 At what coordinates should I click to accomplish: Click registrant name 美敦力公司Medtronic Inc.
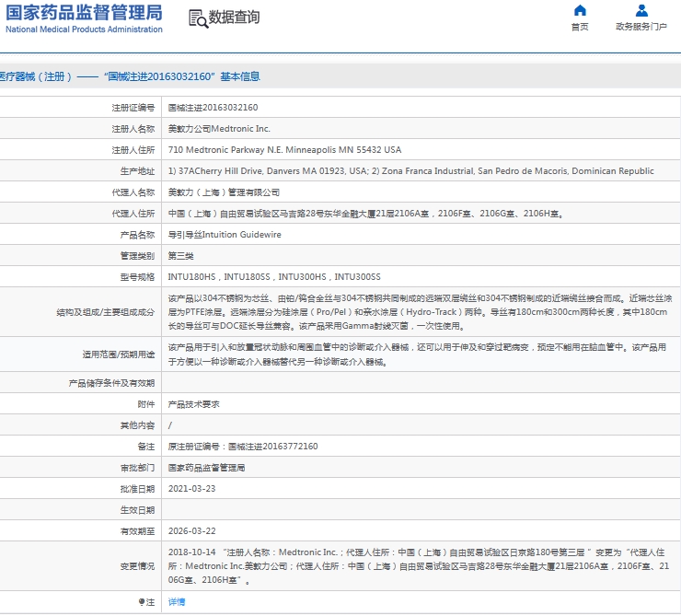point(219,129)
